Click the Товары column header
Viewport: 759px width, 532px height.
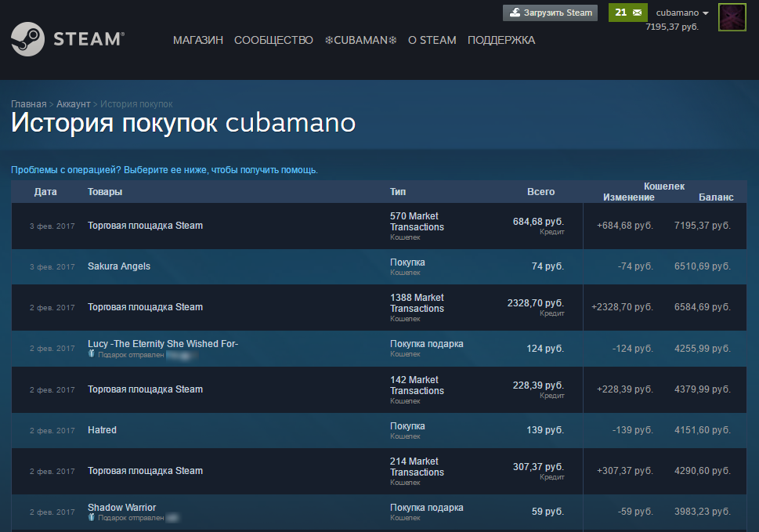[105, 192]
